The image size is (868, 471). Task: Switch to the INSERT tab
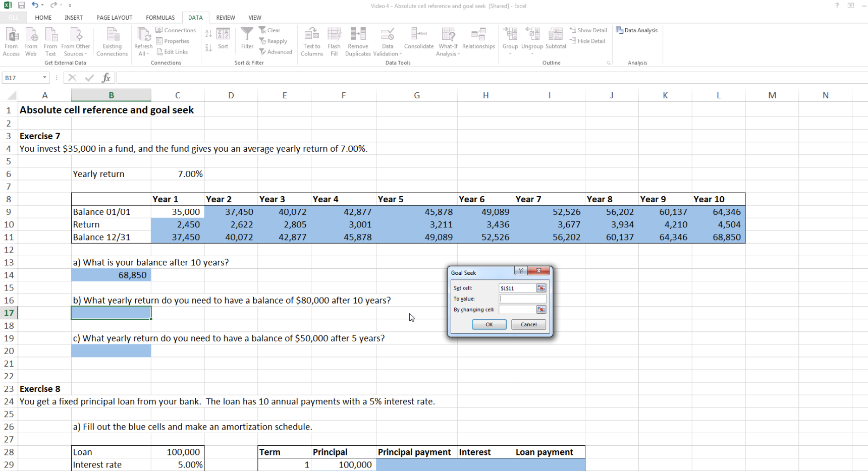click(74, 18)
